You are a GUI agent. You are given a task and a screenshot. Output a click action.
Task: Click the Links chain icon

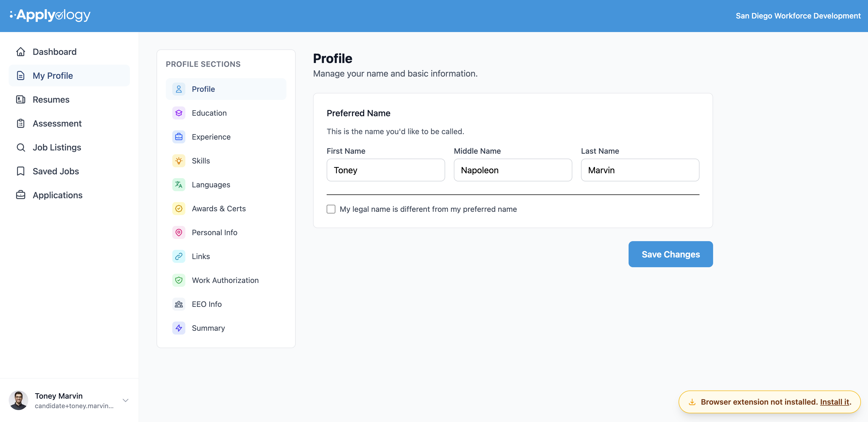[x=179, y=256]
